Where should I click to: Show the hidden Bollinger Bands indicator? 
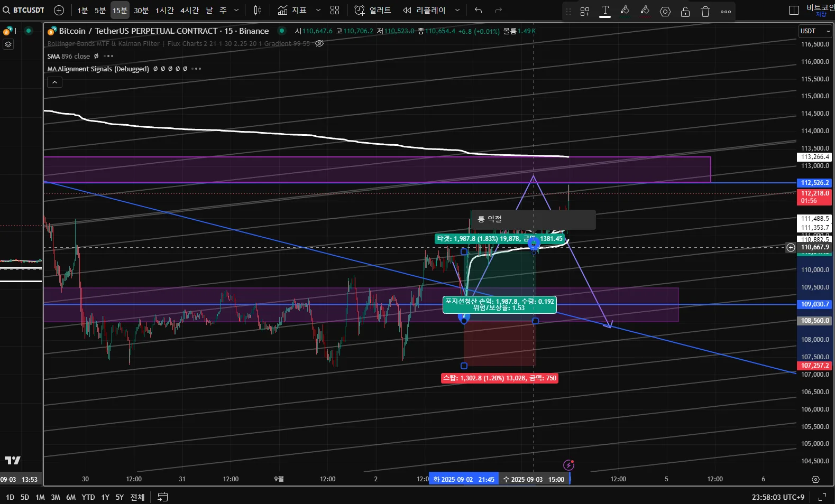(319, 43)
